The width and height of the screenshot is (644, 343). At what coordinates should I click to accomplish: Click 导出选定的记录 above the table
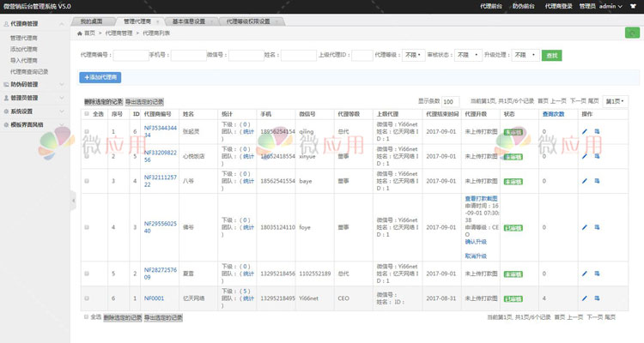tap(144, 102)
